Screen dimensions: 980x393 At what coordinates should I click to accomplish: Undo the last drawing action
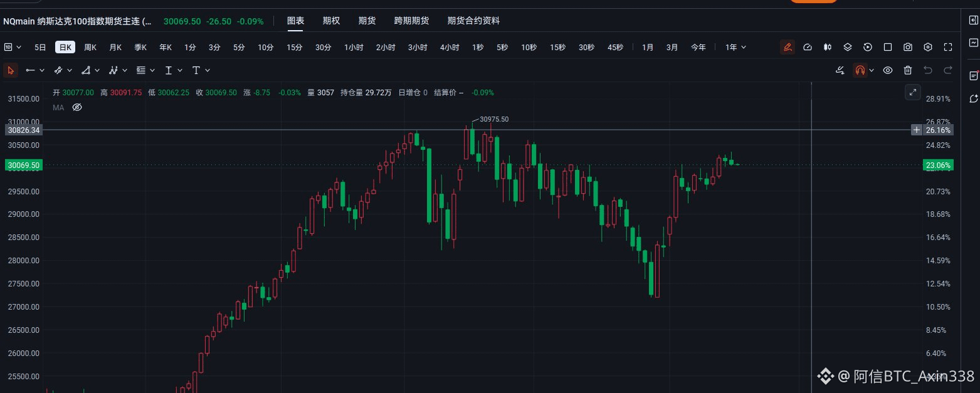[x=928, y=70]
